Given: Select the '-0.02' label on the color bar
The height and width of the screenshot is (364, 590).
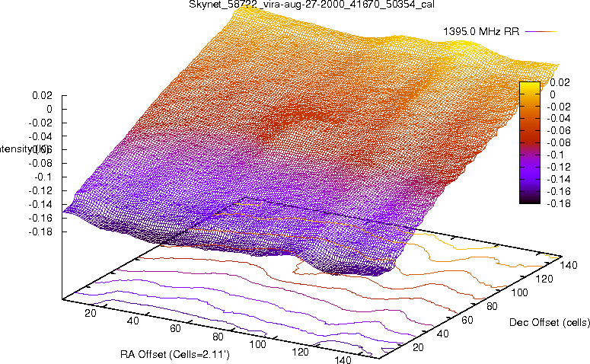Looking at the screenshot, I should [x=558, y=107].
